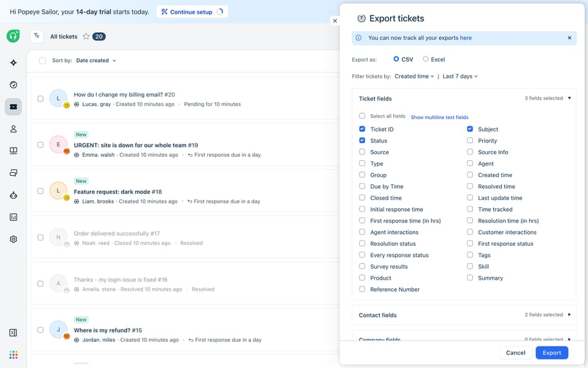Open the Solutions book icon in sidebar
Viewport: 588px width, 368px height.
click(x=14, y=151)
